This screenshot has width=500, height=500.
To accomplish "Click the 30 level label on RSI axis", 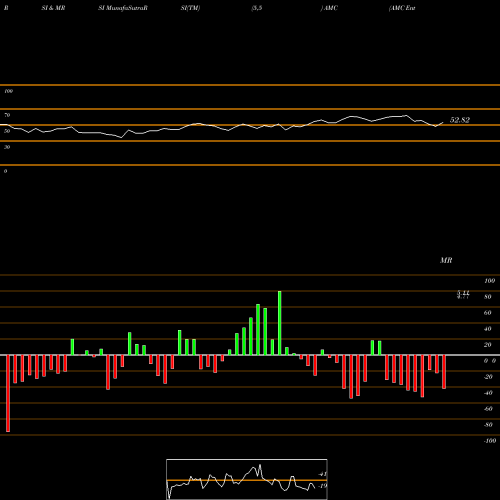I will (7, 147).
